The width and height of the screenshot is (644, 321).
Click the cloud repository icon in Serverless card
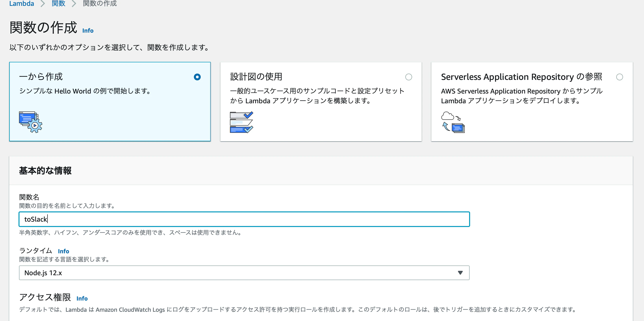coord(453,122)
